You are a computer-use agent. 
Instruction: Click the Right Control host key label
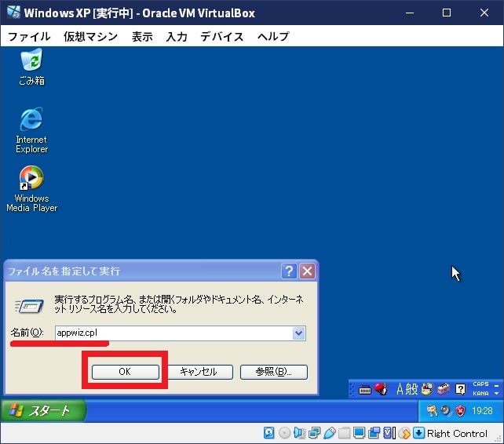click(457, 433)
